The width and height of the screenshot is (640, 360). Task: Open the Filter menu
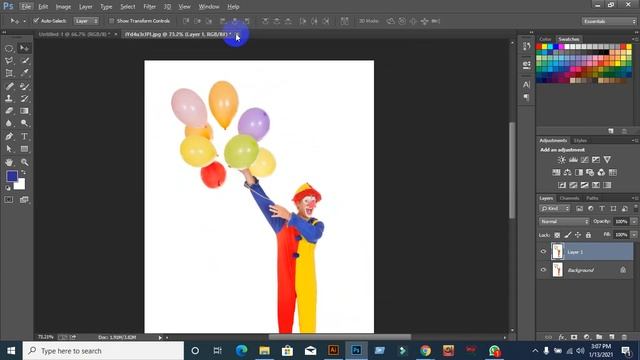click(x=149, y=7)
